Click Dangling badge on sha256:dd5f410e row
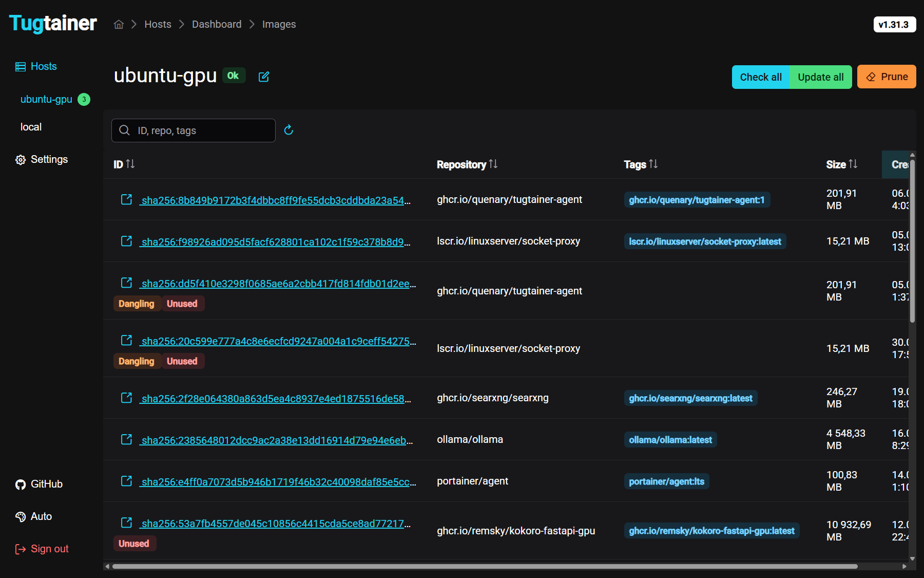This screenshot has width=924, height=578. coord(137,304)
